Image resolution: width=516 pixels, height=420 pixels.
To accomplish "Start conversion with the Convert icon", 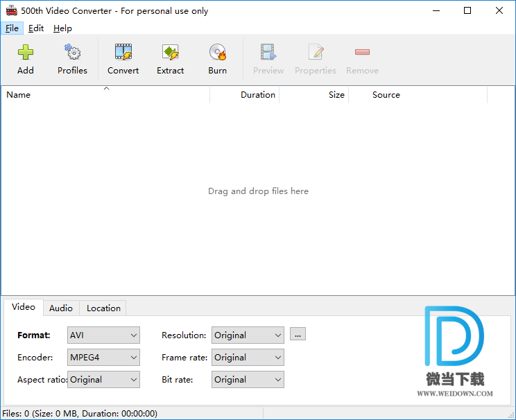I will click(x=123, y=52).
